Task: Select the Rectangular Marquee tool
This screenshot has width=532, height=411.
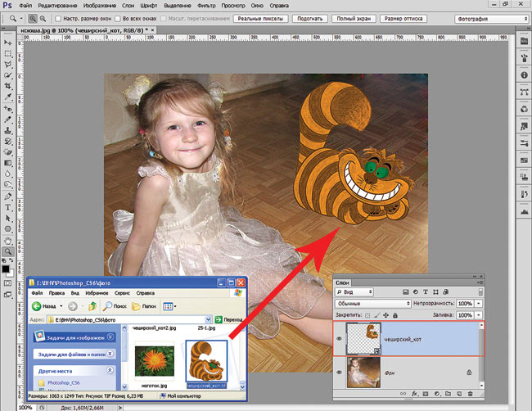Action: (x=8, y=53)
